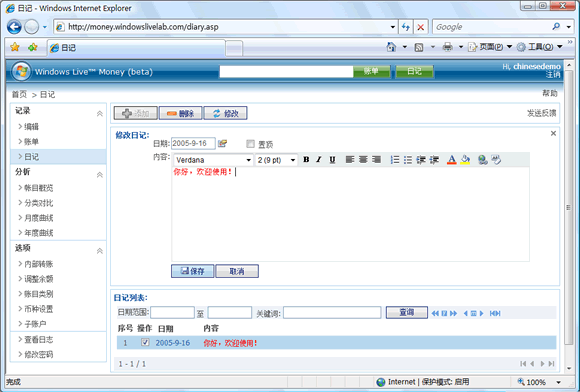The height and width of the screenshot is (392, 580).
Task: Go back with IE Back arrow
Action: click(x=14, y=27)
